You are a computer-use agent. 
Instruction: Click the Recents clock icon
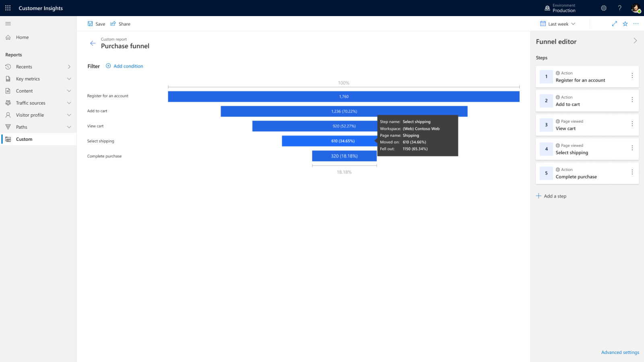click(x=8, y=67)
